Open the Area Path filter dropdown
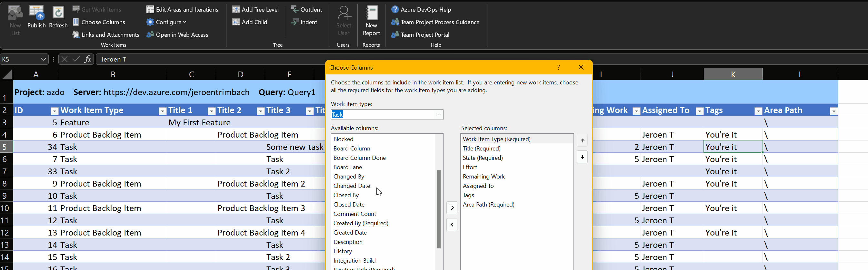 [x=833, y=111]
